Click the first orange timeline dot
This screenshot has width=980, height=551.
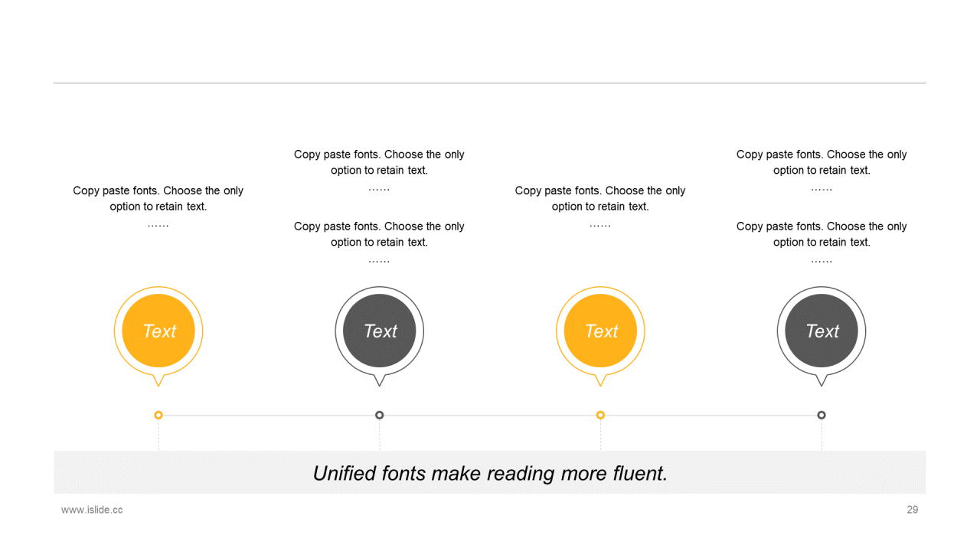[x=158, y=415]
